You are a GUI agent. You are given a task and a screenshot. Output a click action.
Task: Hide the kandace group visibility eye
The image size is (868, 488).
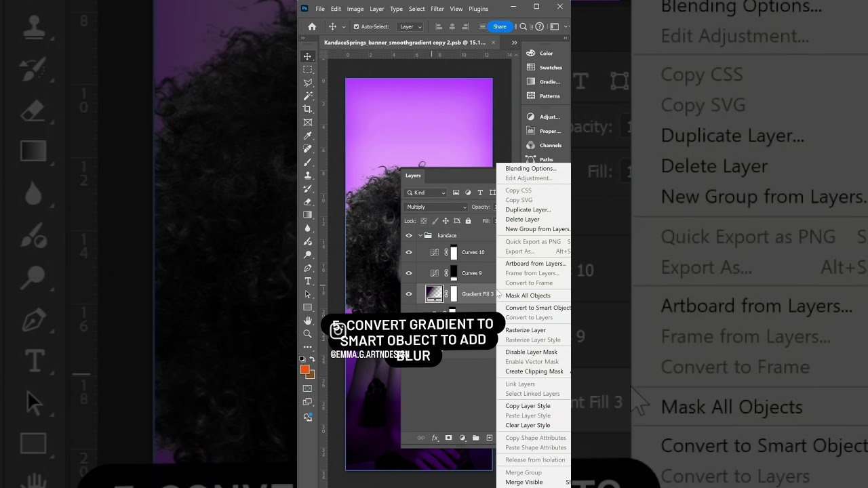click(x=409, y=236)
